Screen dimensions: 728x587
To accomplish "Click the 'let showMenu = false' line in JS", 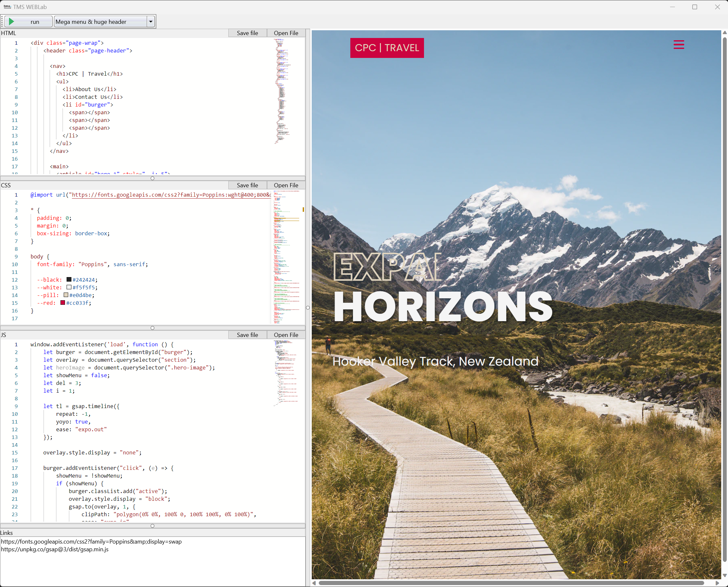I will (77, 375).
